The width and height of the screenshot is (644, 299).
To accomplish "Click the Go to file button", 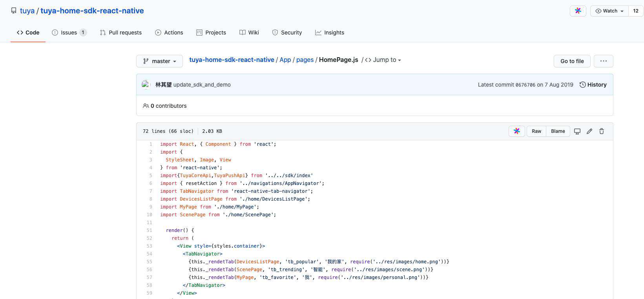I will 572,61.
